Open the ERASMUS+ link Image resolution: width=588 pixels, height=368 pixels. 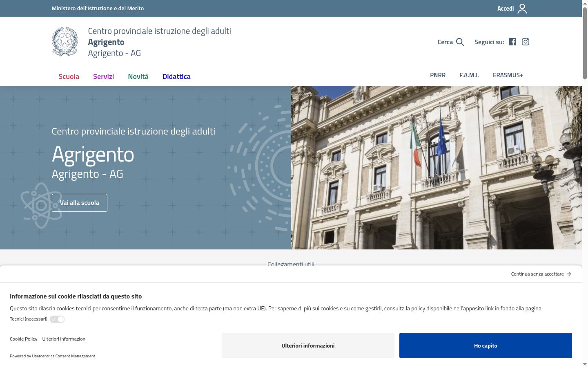pos(508,75)
